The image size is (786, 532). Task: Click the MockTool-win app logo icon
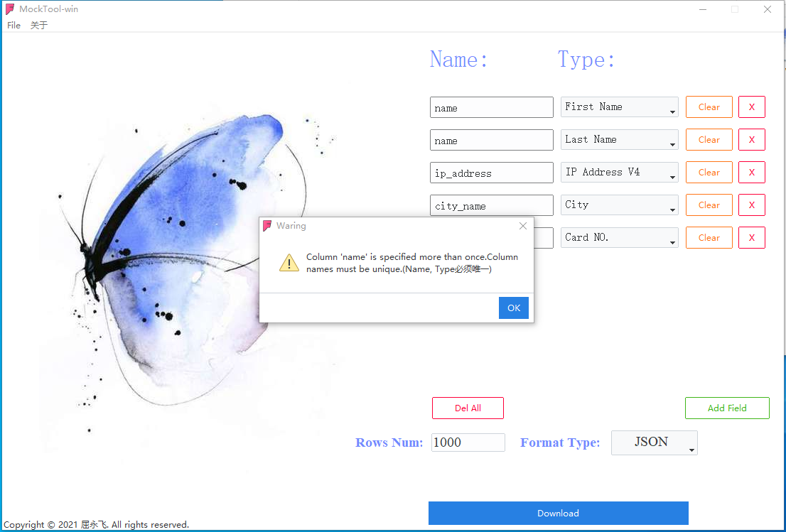click(9, 9)
